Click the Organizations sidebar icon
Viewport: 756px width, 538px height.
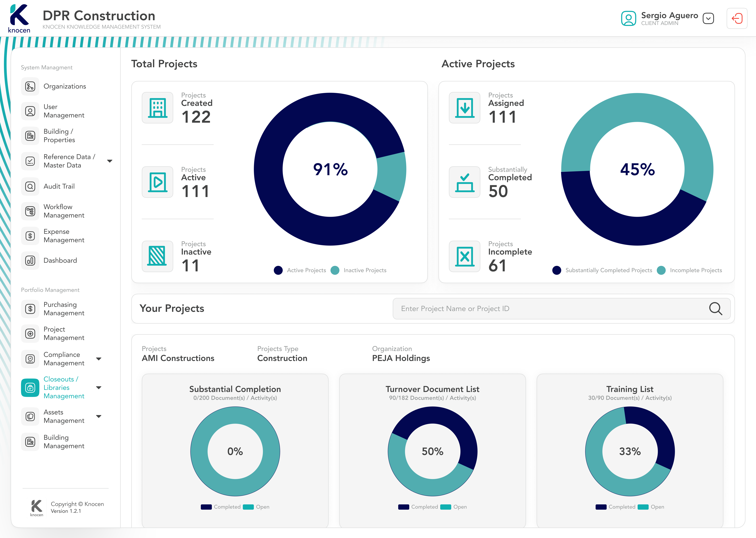click(x=30, y=86)
